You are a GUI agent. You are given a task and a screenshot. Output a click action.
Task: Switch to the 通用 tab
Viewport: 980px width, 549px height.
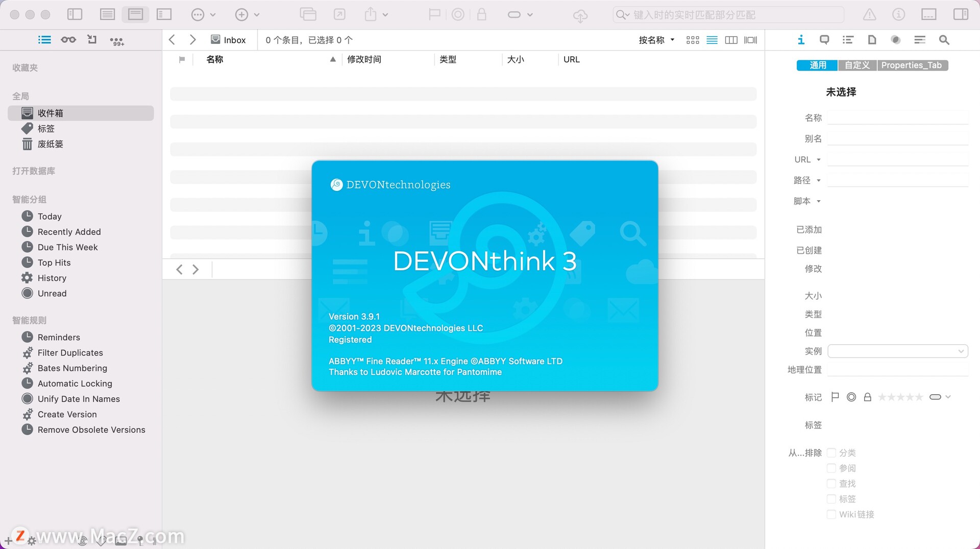817,65
